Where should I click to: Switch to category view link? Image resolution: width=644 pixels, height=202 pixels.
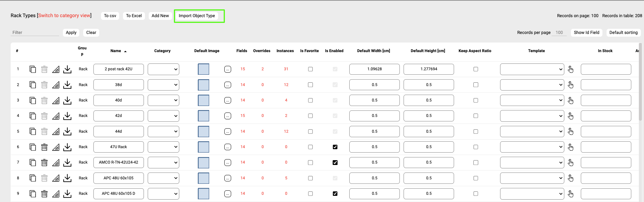[x=64, y=15]
